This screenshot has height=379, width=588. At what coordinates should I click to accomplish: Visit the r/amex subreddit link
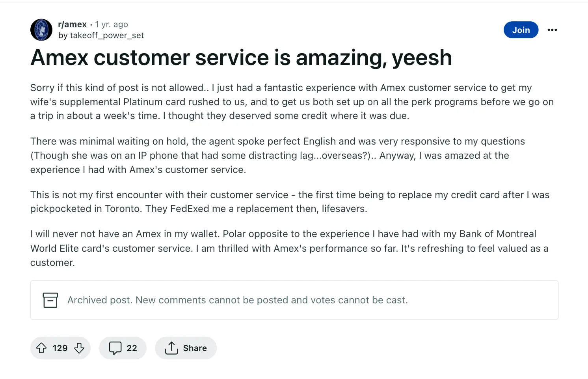[73, 24]
